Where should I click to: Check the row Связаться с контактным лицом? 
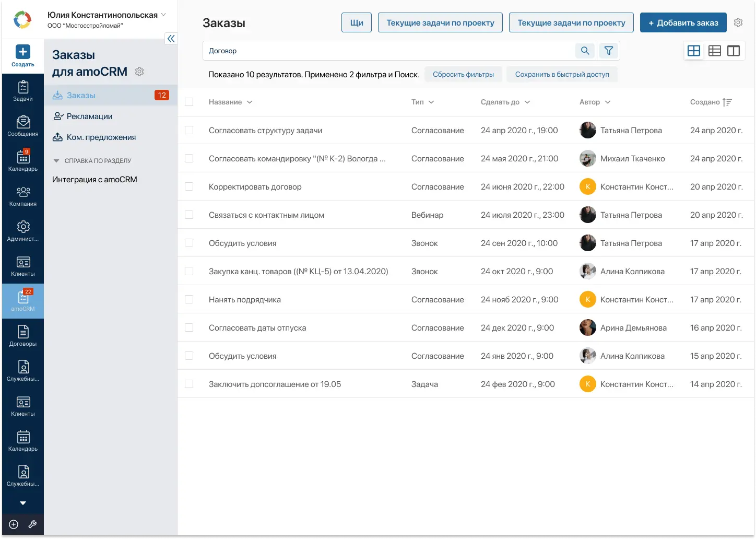pos(189,215)
